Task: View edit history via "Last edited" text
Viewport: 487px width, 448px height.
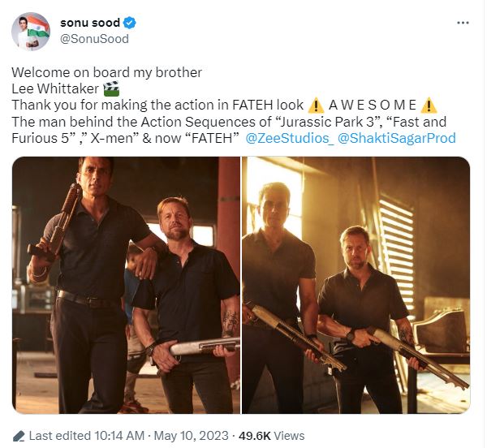Action: (58, 436)
